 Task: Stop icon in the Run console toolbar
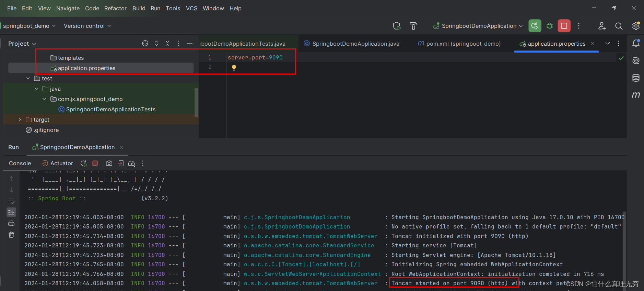[x=95, y=163]
